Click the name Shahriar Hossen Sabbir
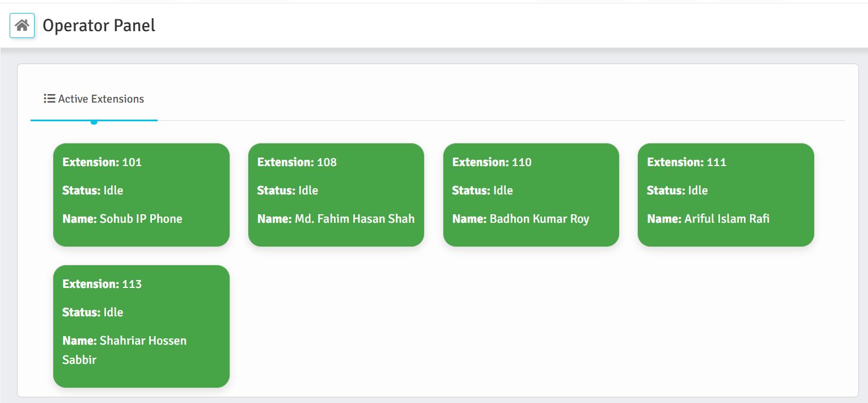The width and height of the screenshot is (868, 403). point(143,341)
